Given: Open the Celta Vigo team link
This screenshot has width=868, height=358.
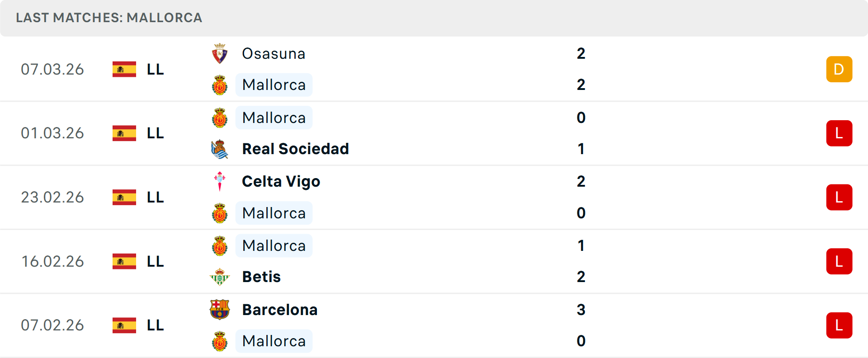Looking at the screenshot, I should pyautogui.click(x=281, y=182).
